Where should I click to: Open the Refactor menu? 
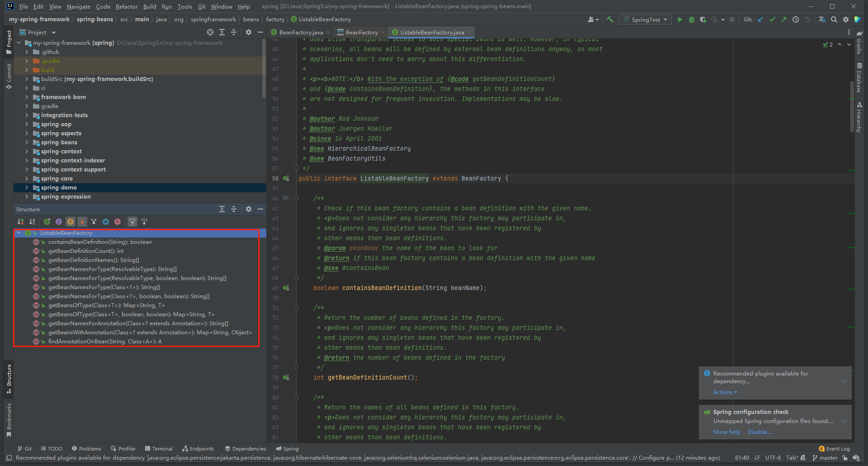pos(127,6)
